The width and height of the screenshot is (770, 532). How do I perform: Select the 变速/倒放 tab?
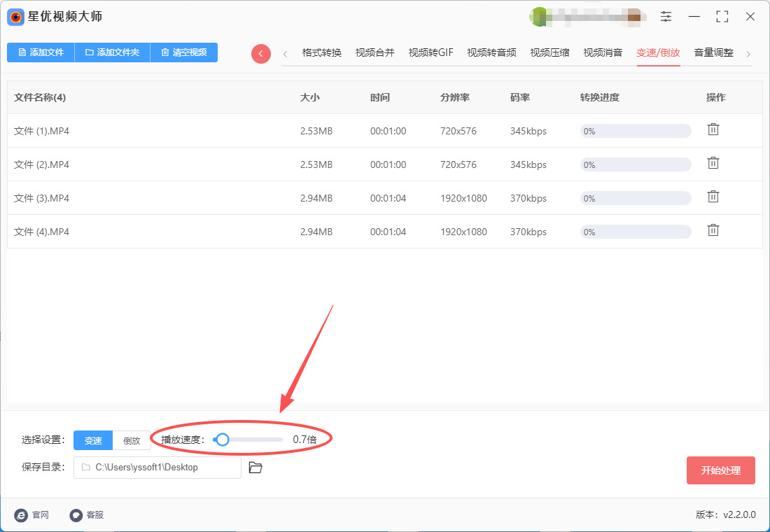click(x=658, y=52)
